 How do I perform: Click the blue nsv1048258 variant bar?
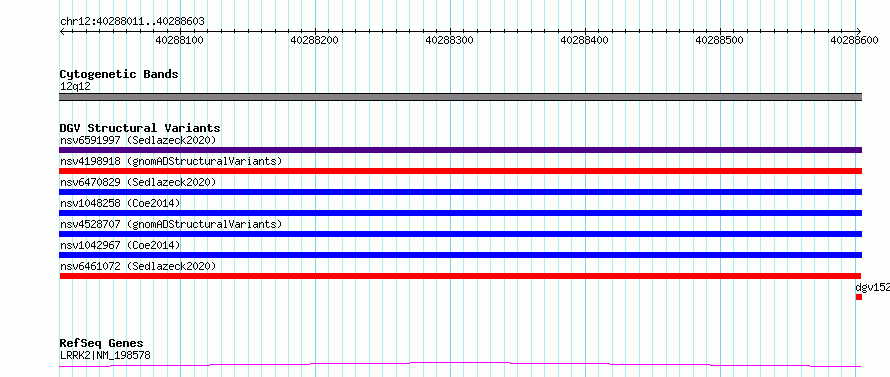point(460,213)
